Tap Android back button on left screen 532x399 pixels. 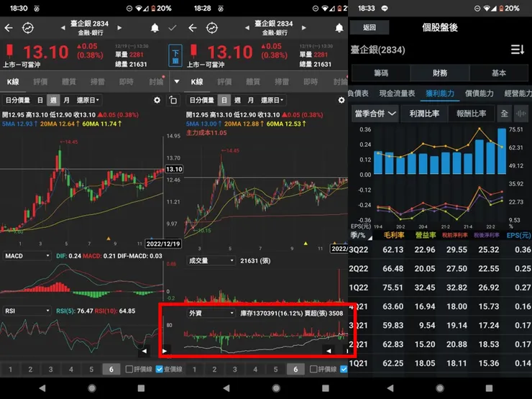[x=42, y=387]
